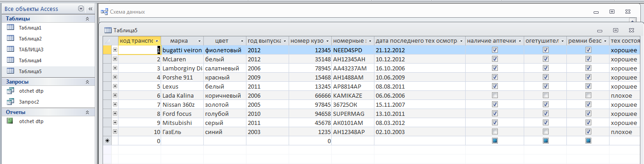Collapse the Таблицы group header
The width and height of the screenshot is (644, 164).
click(x=87, y=19)
